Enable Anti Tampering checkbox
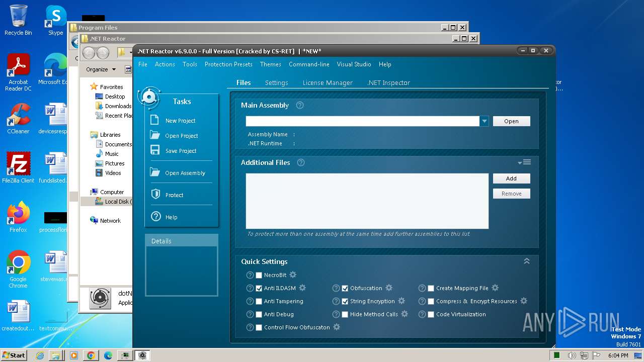The image size is (644, 362). pos(259,301)
